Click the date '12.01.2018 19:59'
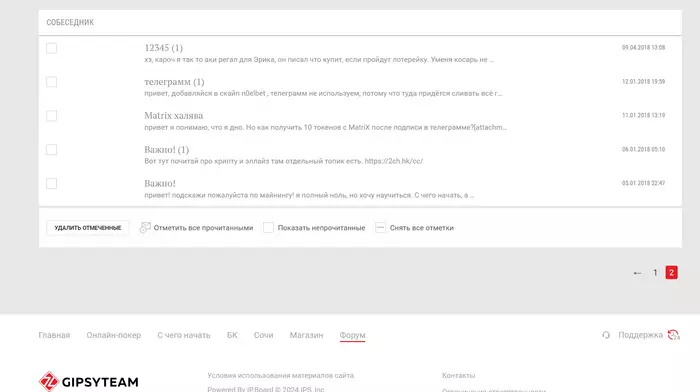700x392 pixels. tap(643, 81)
